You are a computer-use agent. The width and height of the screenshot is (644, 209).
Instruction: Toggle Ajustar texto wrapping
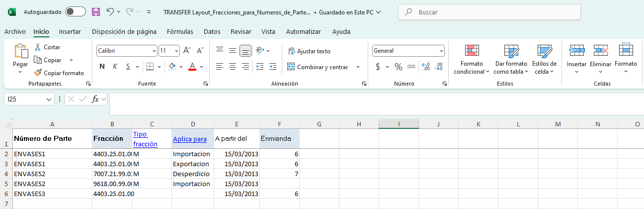(x=309, y=51)
